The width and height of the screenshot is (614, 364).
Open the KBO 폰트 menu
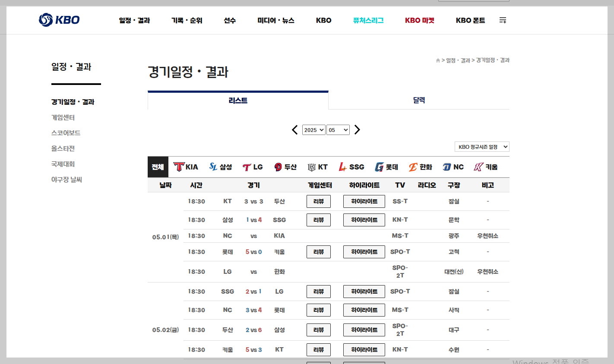coord(471,20)
